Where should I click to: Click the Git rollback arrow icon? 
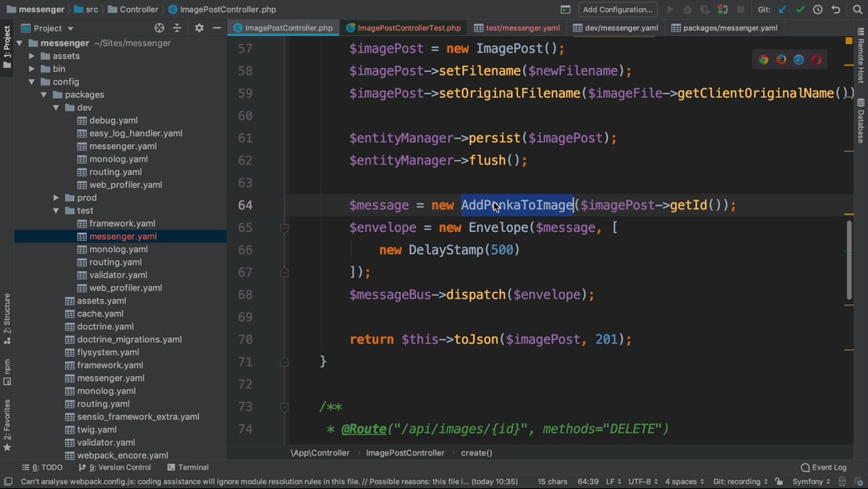[836, 9]
